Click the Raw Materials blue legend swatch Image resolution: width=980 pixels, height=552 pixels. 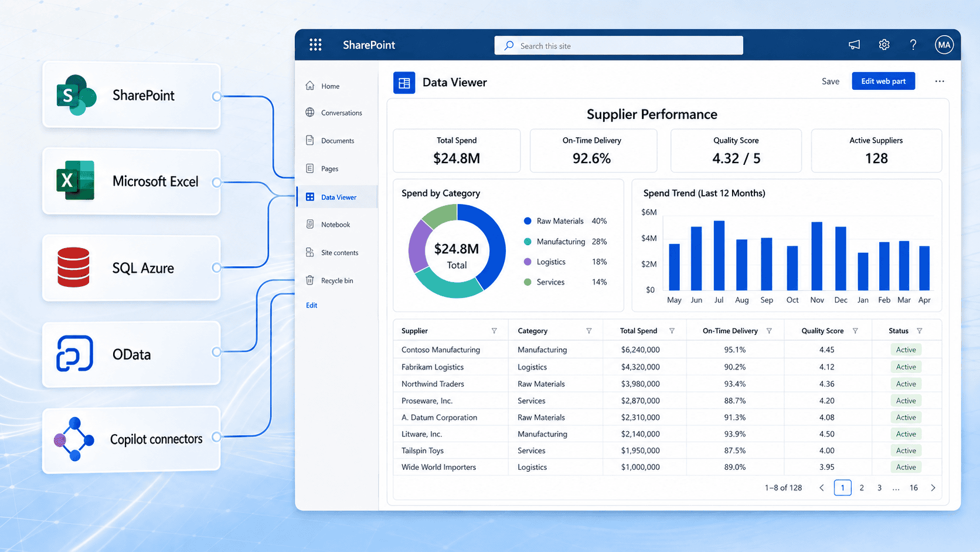click(528, 221)
